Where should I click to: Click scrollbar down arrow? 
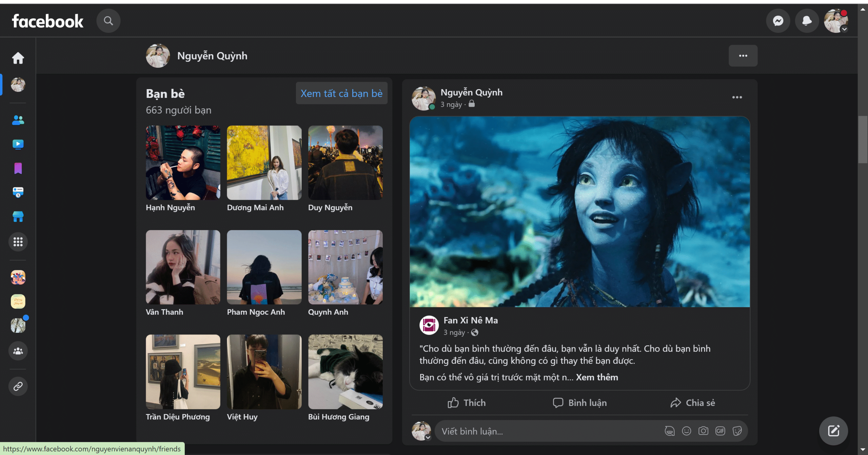tap(863, 450)
